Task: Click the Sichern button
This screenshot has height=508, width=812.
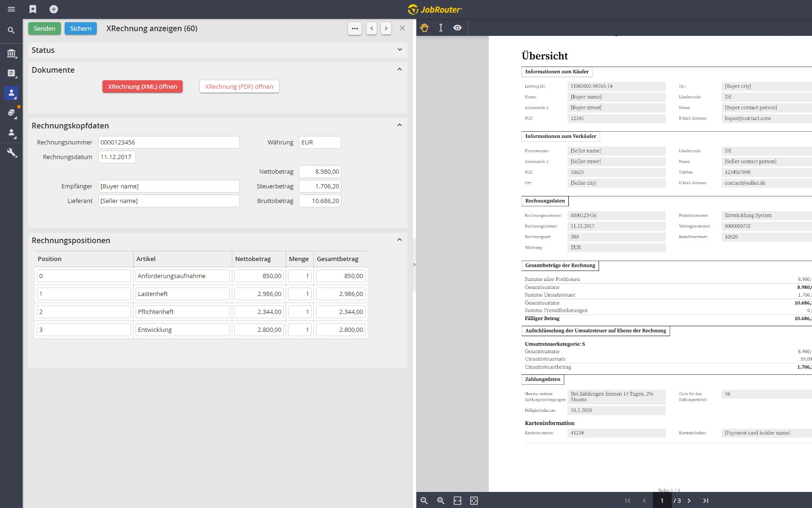Action: click(81, 28)
